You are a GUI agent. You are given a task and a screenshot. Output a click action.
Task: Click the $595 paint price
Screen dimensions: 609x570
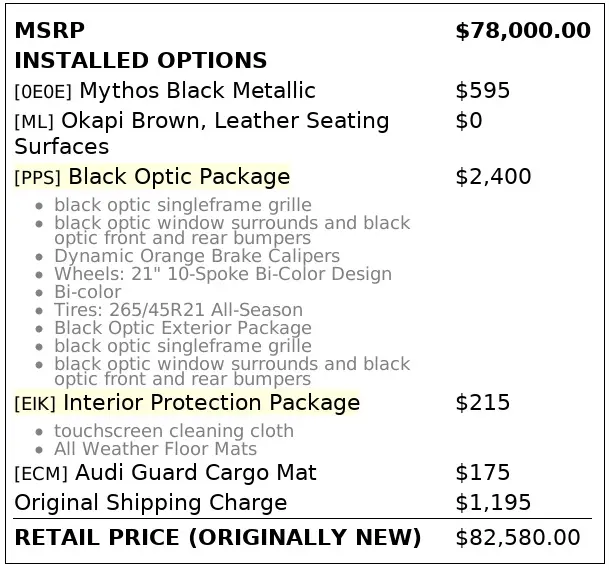[x=482, y=91]
